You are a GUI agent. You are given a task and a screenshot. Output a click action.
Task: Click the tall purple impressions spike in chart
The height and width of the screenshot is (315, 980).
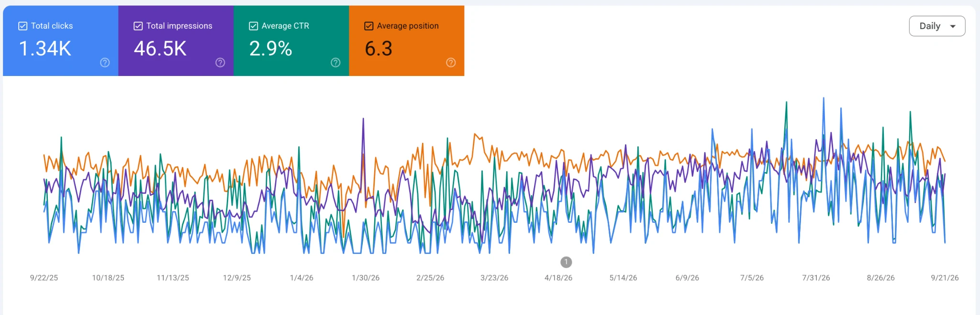[x=363, y=124]
